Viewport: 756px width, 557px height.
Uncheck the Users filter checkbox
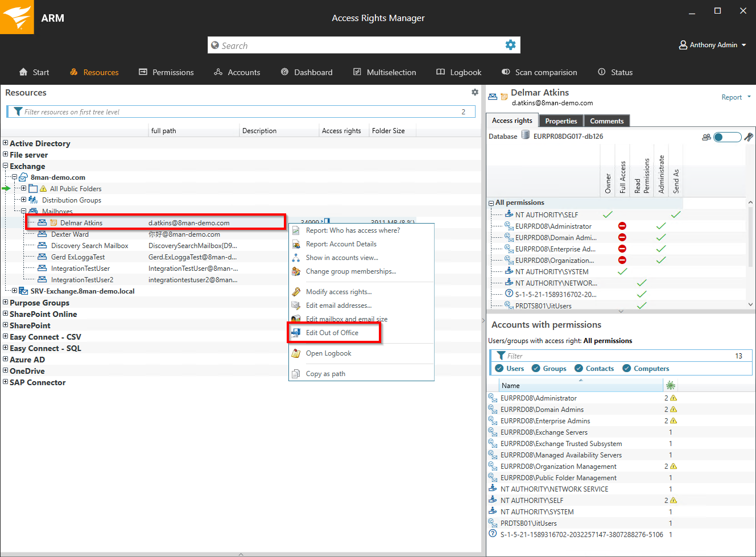pyautogui.click(x=499, y=368)
